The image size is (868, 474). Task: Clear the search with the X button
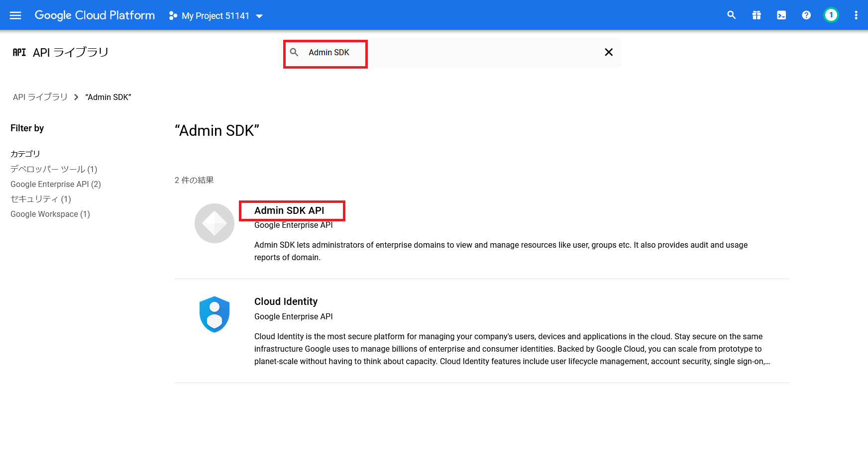coord(608,52)
